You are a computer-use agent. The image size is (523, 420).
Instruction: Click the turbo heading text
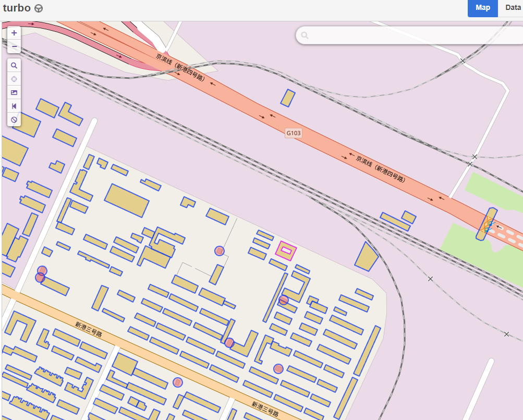point(16,8)
